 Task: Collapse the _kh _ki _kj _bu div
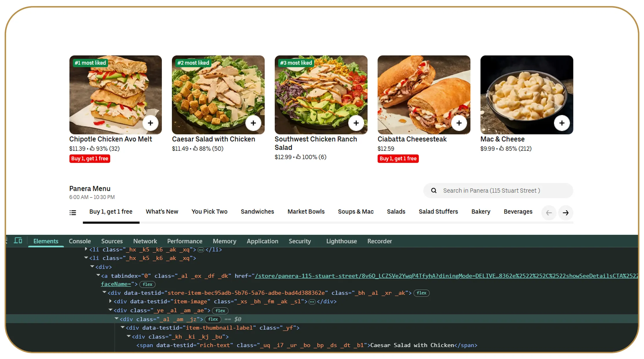[x=129, y=336]
